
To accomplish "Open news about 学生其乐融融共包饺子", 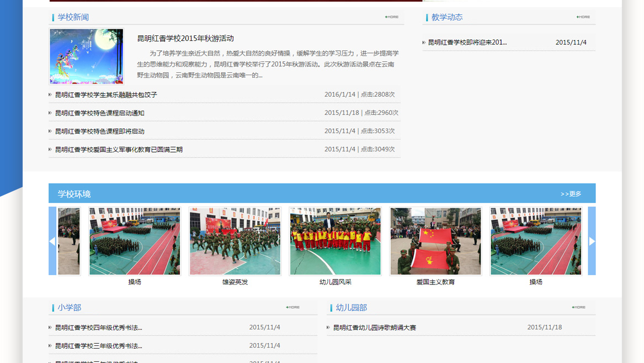I will [106, 95].
